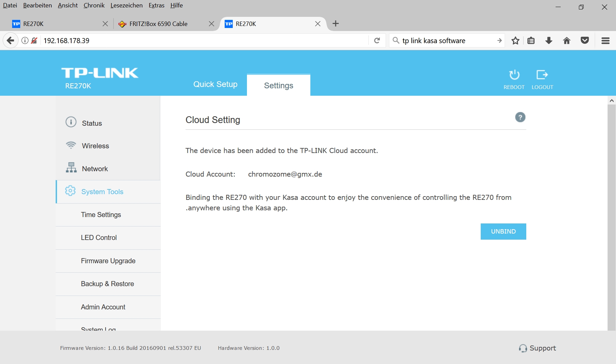Expand the Wireless sidebar section
The width and height of the screenshot is (616, 364).
95,146
